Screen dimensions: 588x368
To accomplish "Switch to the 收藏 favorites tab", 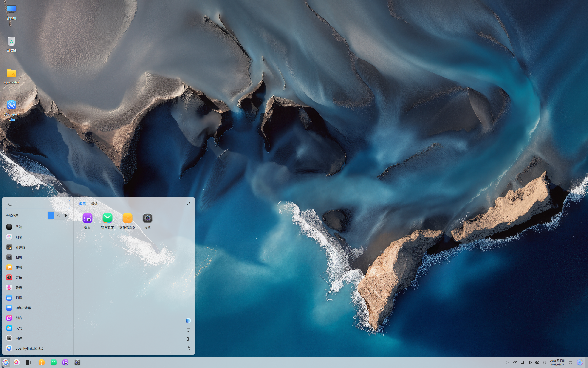I will coord(82,204).
